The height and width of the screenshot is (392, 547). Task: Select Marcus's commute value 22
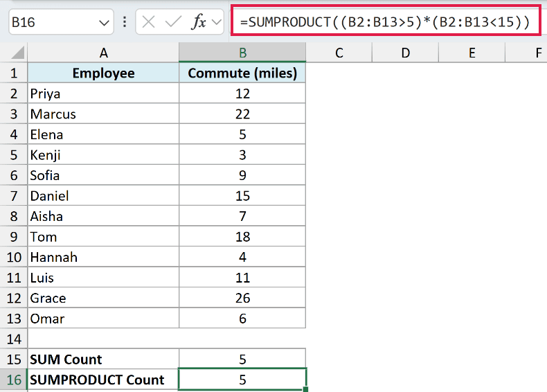pyautogui.click(x=242, y=114)
